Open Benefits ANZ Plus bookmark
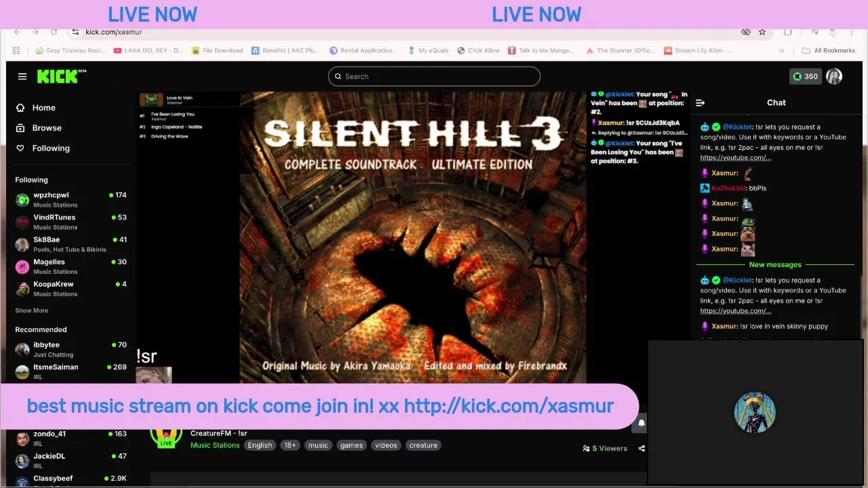Viewport: 868px width, 488px height. point(285,51)
